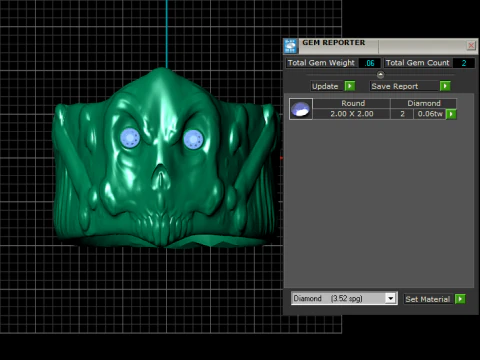The height and width of the screenshot is (360, 480).
Task: Collapse the panel with the round up-arrow toggle
Action: coord(380,74)
